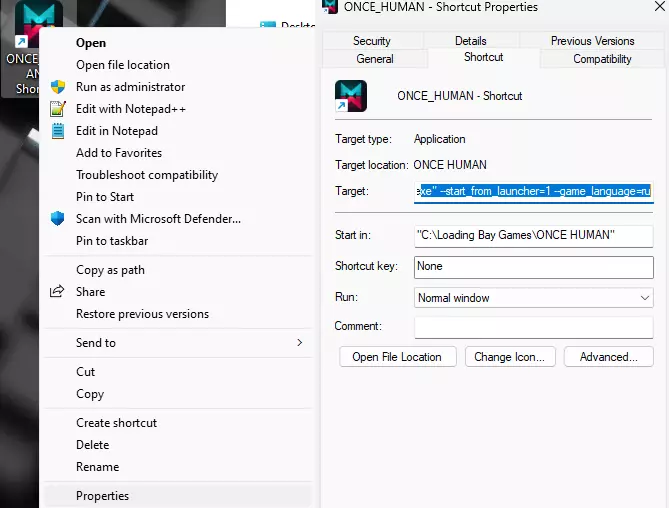Click the ONCE_HUMAN icon in Properties dialog
Screen dimensions: 669x508
click(351, 96)
